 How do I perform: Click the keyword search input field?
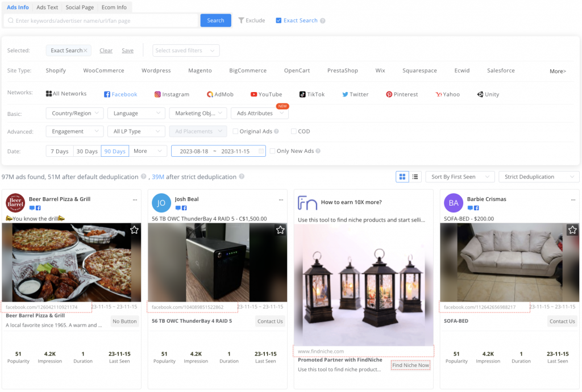coord(102,21)
